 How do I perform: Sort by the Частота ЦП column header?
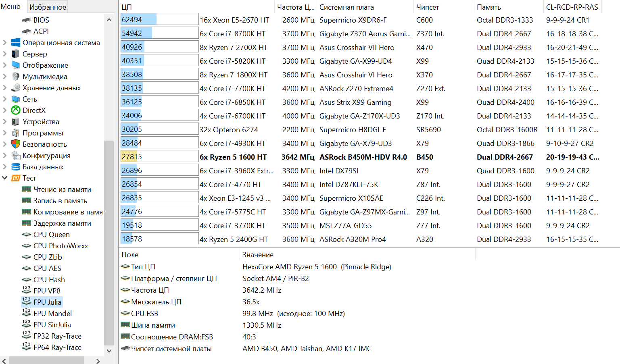pos(296,7)
